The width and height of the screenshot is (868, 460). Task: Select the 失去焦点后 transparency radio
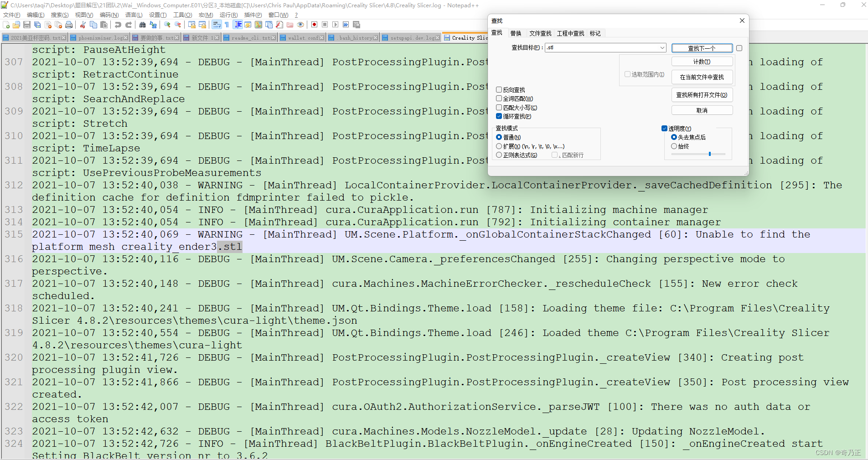(x=674, y=137)
